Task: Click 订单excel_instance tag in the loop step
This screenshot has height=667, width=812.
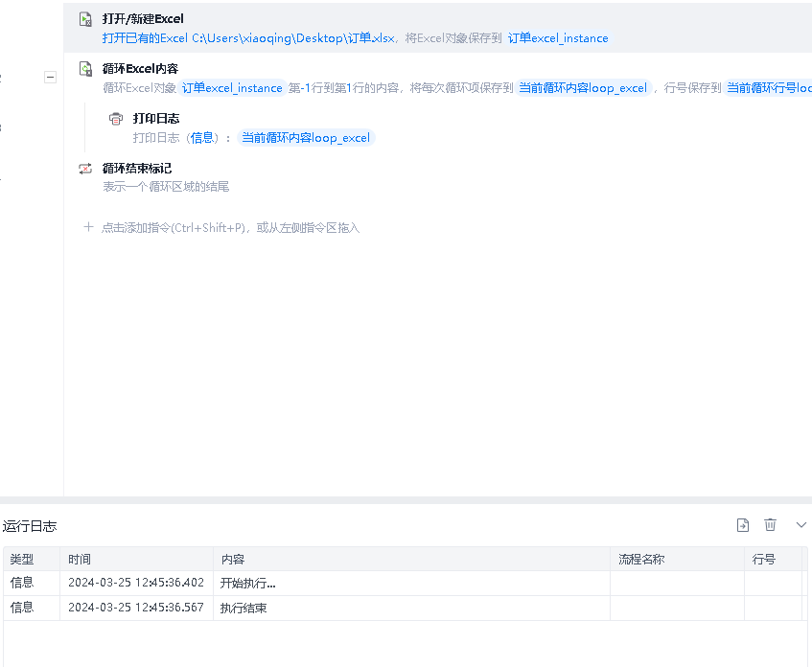Action: (x=232, y=88)
